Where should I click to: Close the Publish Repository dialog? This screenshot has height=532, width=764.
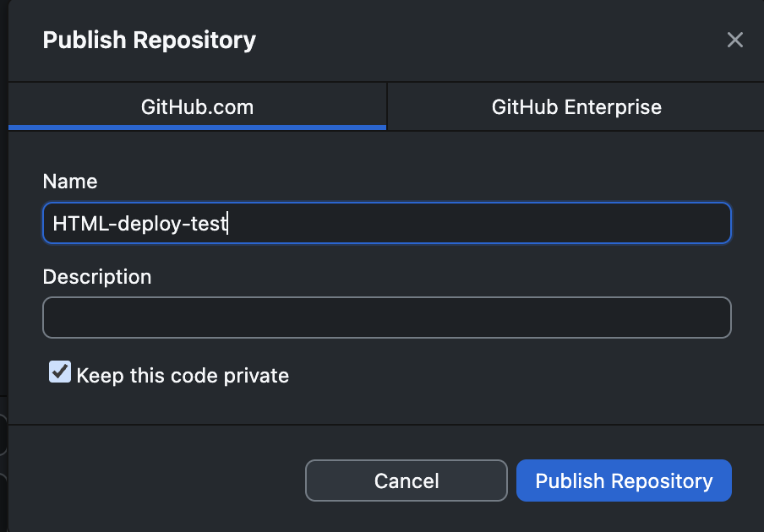734,40
